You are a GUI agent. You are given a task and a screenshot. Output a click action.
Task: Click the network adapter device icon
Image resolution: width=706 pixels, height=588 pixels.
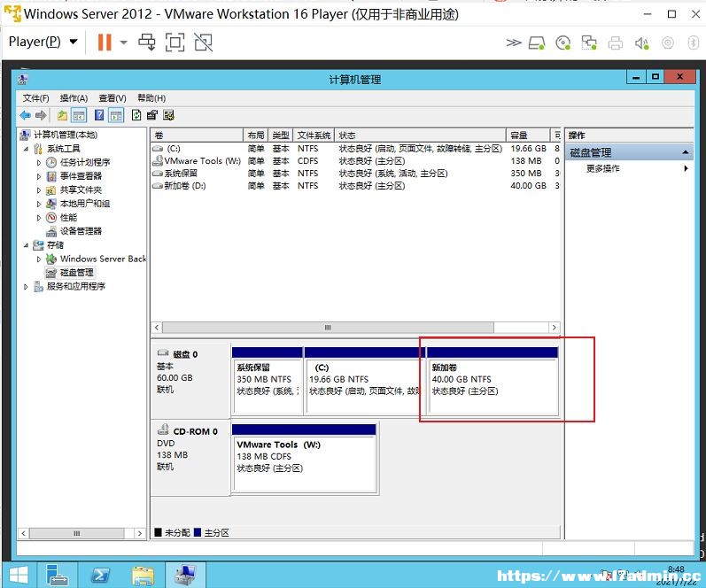point(589,43)
